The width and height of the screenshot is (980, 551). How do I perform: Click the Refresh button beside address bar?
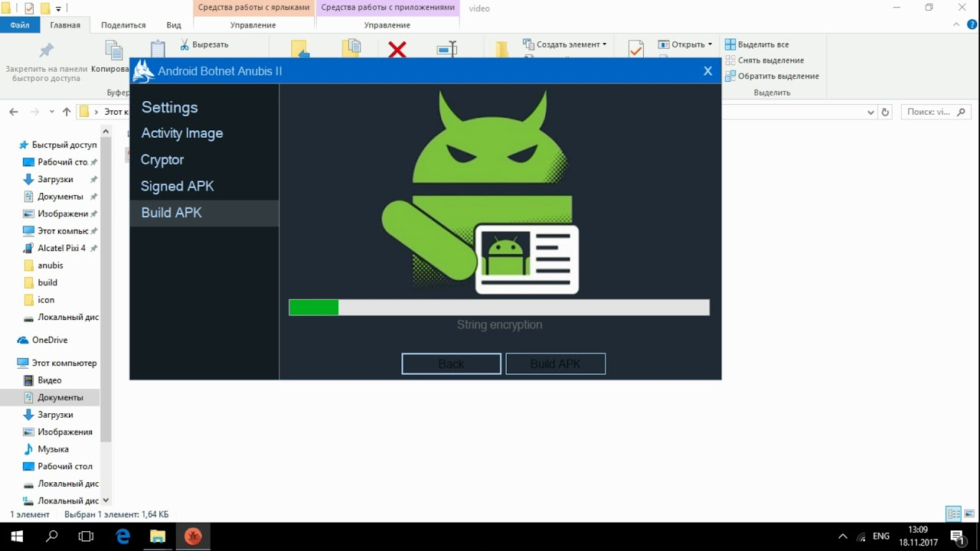[885, 112]
